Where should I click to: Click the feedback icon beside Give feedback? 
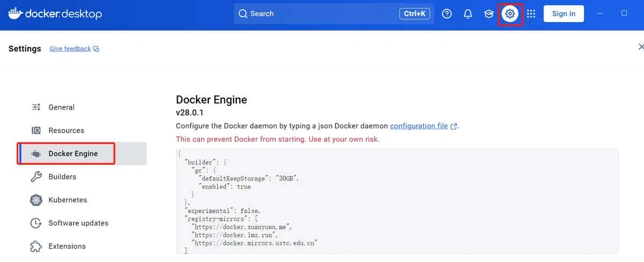96,49
